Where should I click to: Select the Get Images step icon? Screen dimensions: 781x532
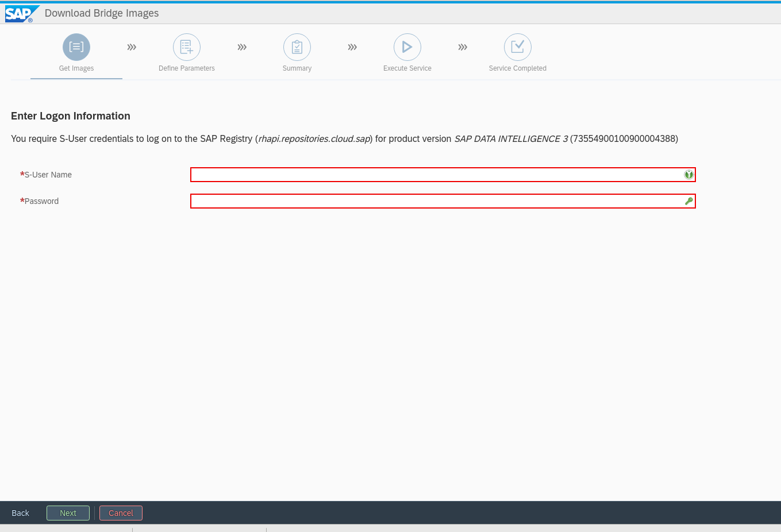click(x=76, y=47)
